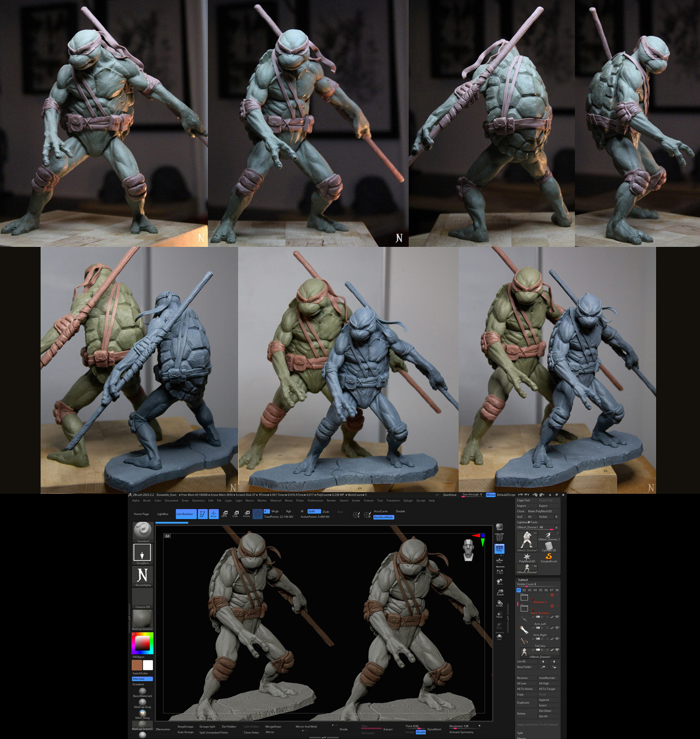
Task: Click the Move view icon on right shelf
Action: (500, 582)
